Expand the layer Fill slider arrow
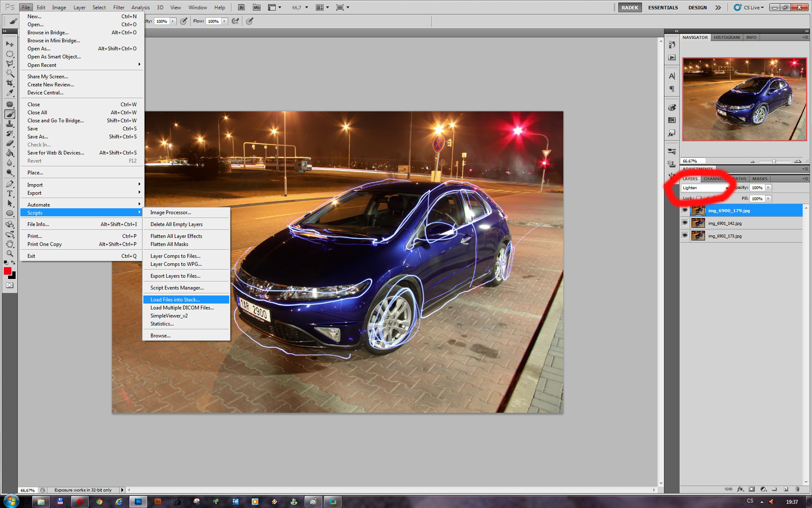The width and height of the screenshot is (812, 508). [x=768, y=199]
